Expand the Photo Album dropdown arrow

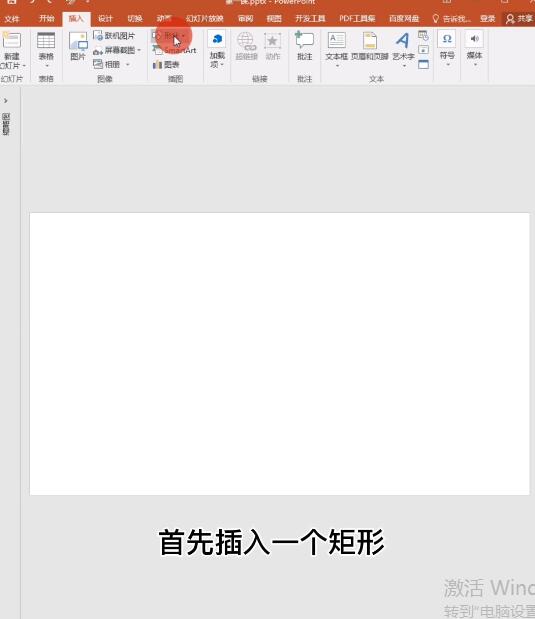128,64
